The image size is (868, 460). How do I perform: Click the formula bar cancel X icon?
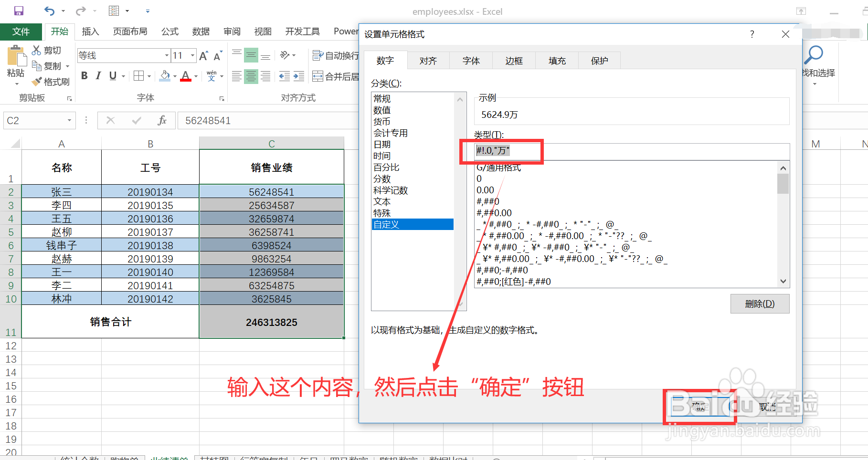(x=110, y=120)
